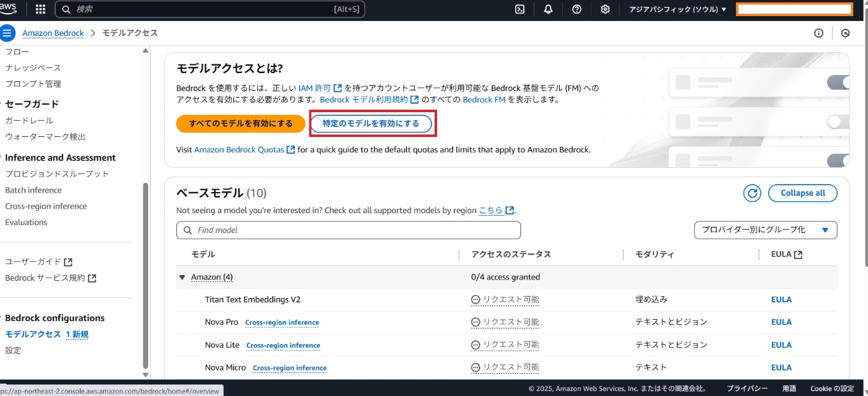This screenshot has width=868, height=396.
Task: Click Cross-region inference tag on Nova Pro
Action: pyautogui.click(x=282, y=322)
